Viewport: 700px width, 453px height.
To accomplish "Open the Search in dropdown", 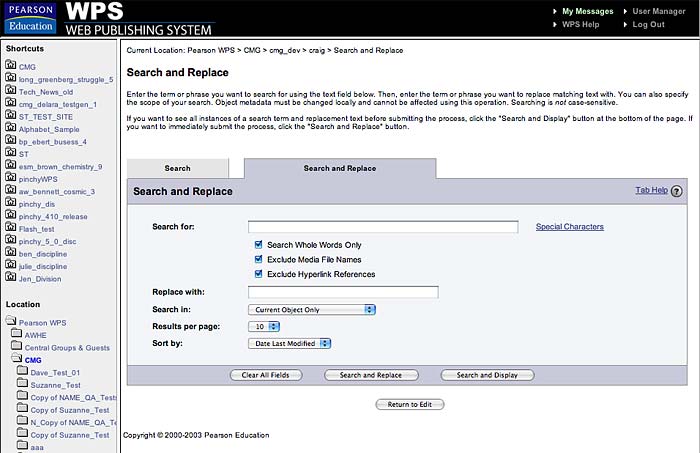I will [312, 309].
